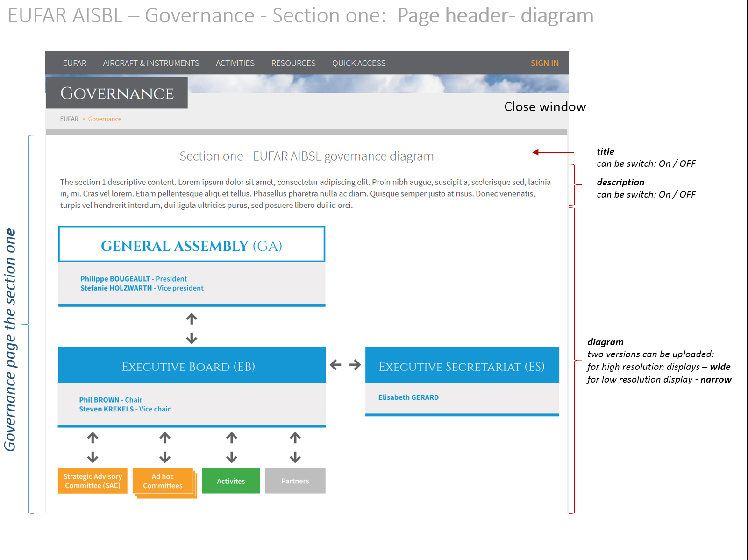The image size is (748, 560).
Task: Click the grey Partners box
Action: pyautogui.click(x=295, y=481)
